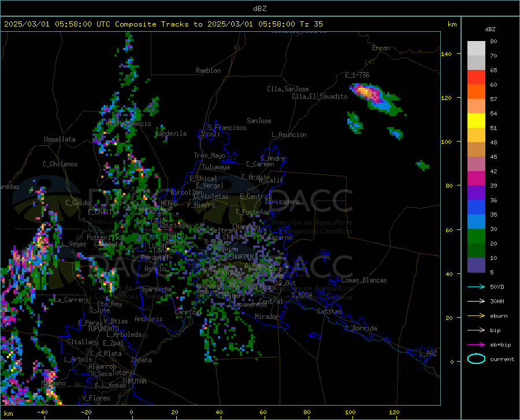Click the brown 45-48 dBZ legend swatch
The image size is (520, 420).
pos(476,150)
